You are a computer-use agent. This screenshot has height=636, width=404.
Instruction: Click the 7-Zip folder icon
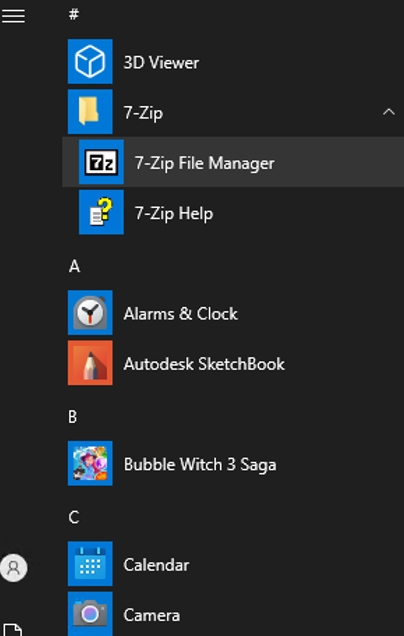click(x=90, y=112)
